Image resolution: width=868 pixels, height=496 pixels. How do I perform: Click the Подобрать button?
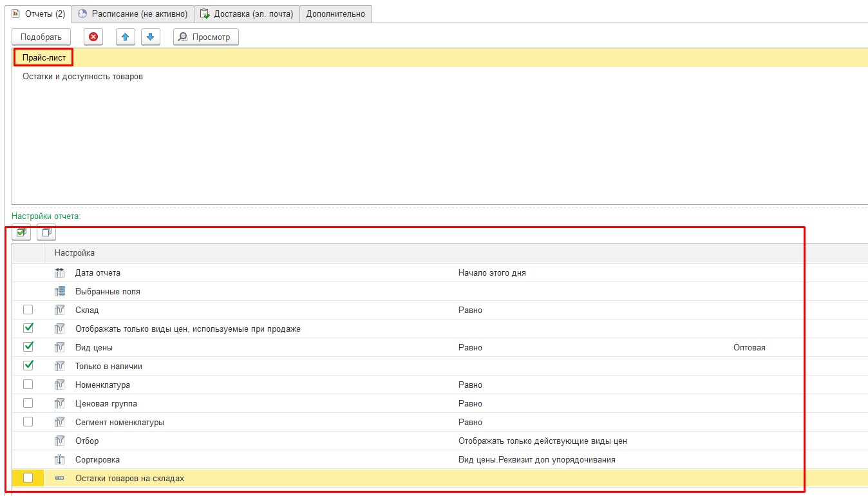click(x=41, y=37)
